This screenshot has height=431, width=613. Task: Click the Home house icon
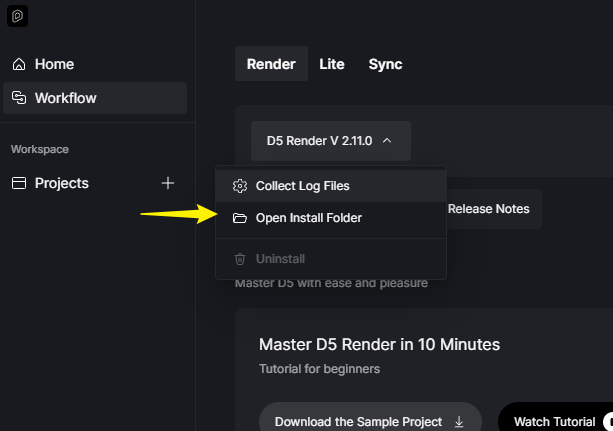point(19,64)
